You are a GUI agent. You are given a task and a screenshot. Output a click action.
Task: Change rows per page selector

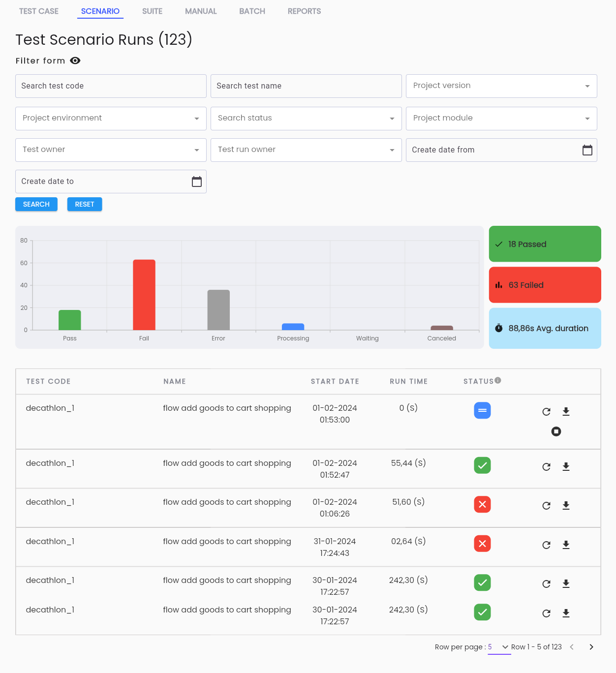point(499,647)
